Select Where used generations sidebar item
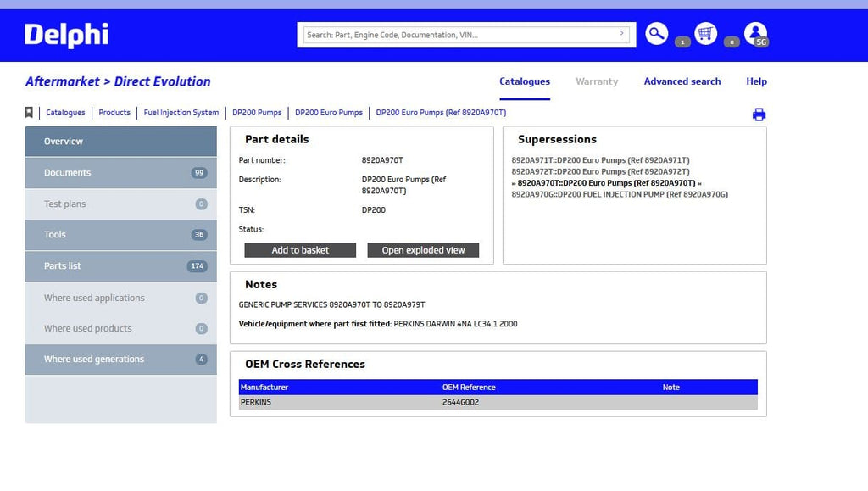Viewport: 868px width, 491px height. (x=120, y=360)
